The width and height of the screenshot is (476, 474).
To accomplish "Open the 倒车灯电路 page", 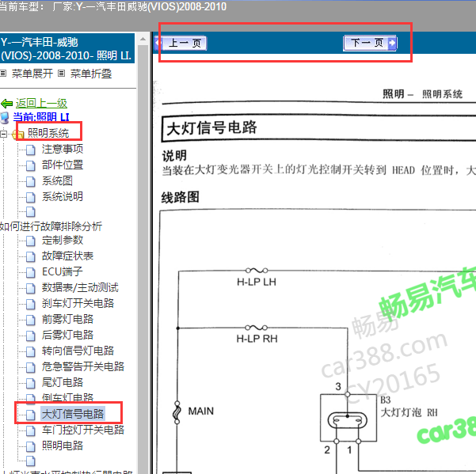I will 67,397.
